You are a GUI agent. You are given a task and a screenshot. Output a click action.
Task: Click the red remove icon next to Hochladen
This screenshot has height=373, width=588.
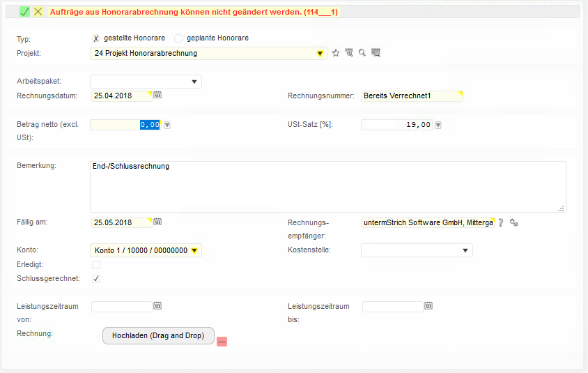pos(222,341)
